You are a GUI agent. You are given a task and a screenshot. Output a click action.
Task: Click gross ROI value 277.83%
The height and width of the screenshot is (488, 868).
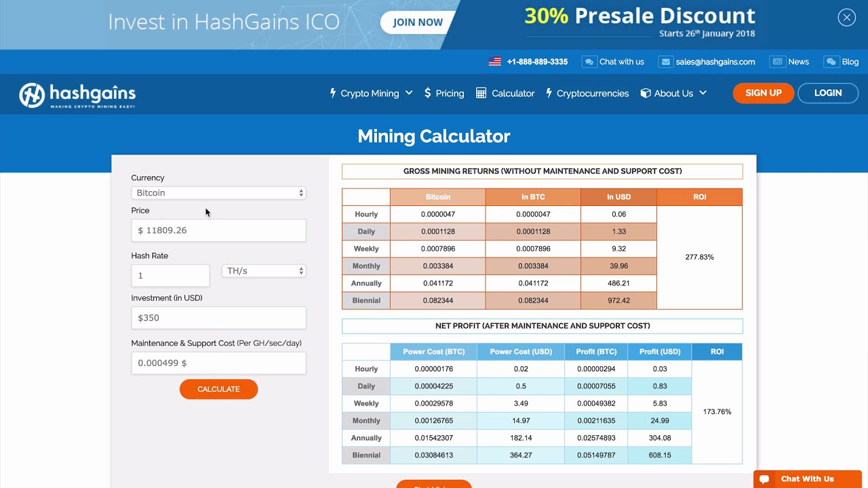tap(699, 258)
